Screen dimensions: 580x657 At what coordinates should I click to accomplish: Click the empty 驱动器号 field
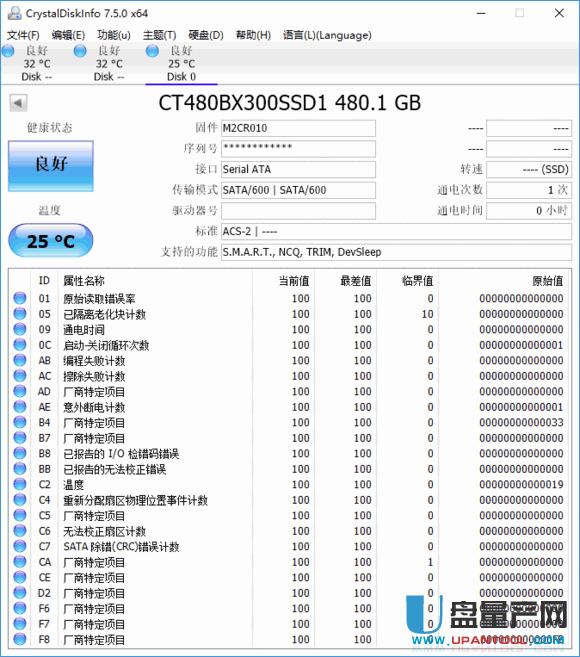(x=298, y=211)
